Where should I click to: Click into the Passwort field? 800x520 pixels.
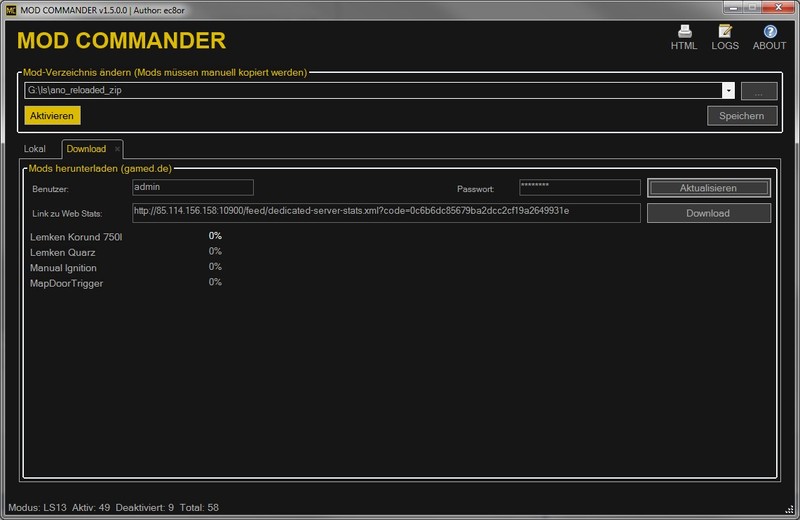tap(579, 187)
